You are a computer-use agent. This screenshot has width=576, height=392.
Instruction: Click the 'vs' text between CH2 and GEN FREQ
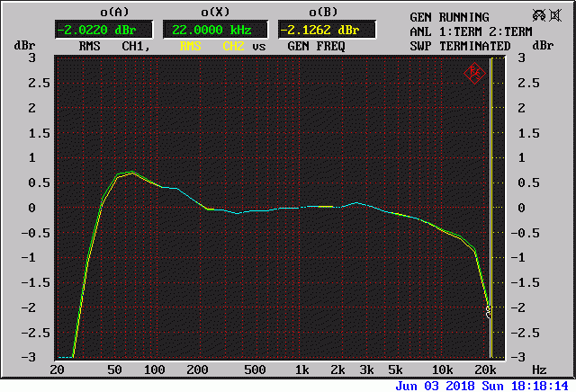tap(258, 47)
